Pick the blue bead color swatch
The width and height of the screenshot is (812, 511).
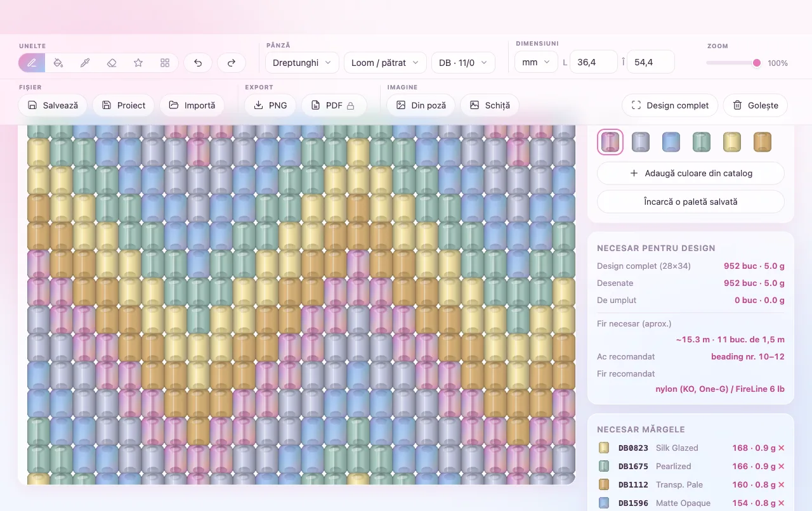671,142
